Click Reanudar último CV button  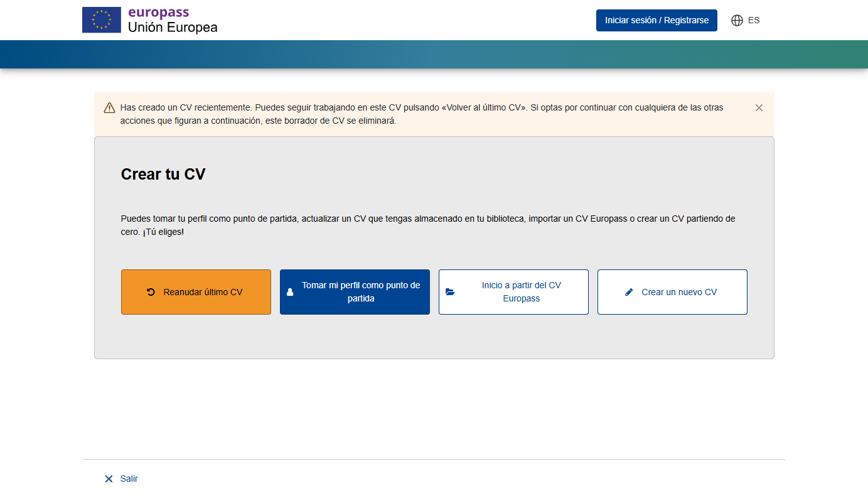pos(196,292)
